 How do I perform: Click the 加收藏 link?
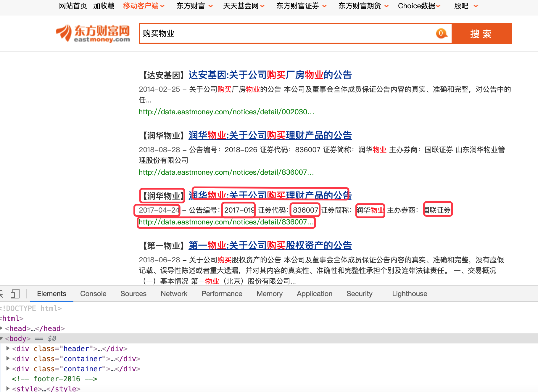pos(104,6)
